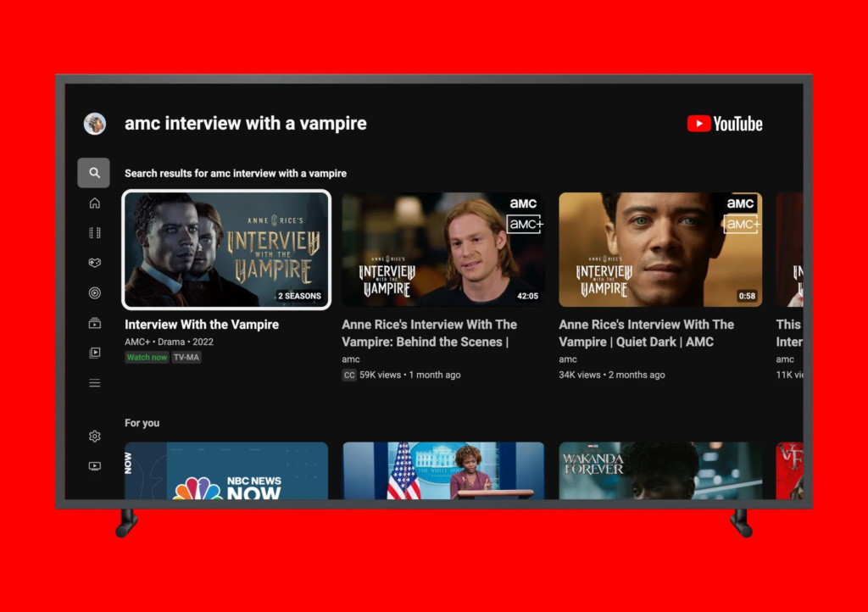Open Settings gear icon in sidebar
868x612 pixels.
click(95, 436)
